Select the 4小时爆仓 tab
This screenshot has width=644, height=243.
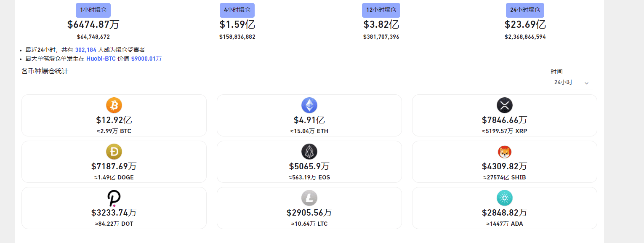pos(237,10)
